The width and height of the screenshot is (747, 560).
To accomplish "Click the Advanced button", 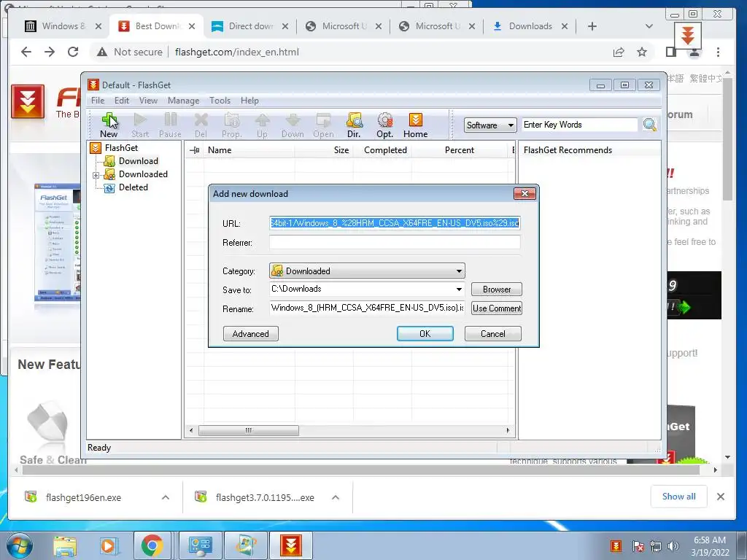I will click(x=251, y=334).
